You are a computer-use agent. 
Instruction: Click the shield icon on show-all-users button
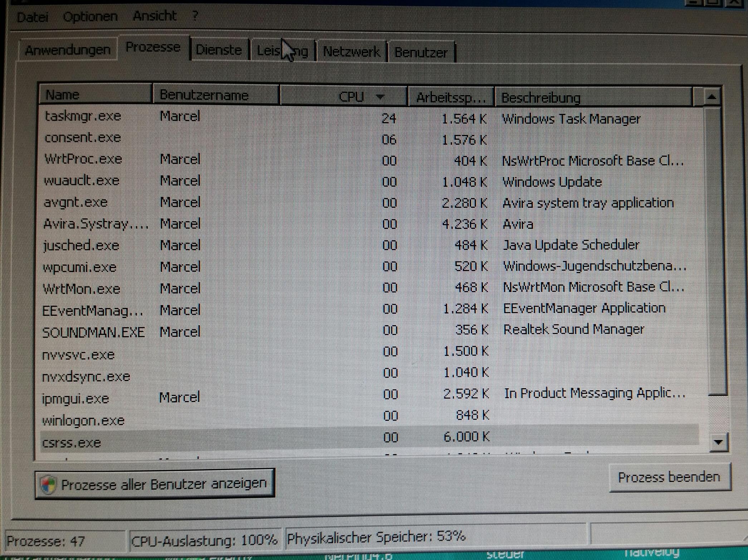click(49, 485)
